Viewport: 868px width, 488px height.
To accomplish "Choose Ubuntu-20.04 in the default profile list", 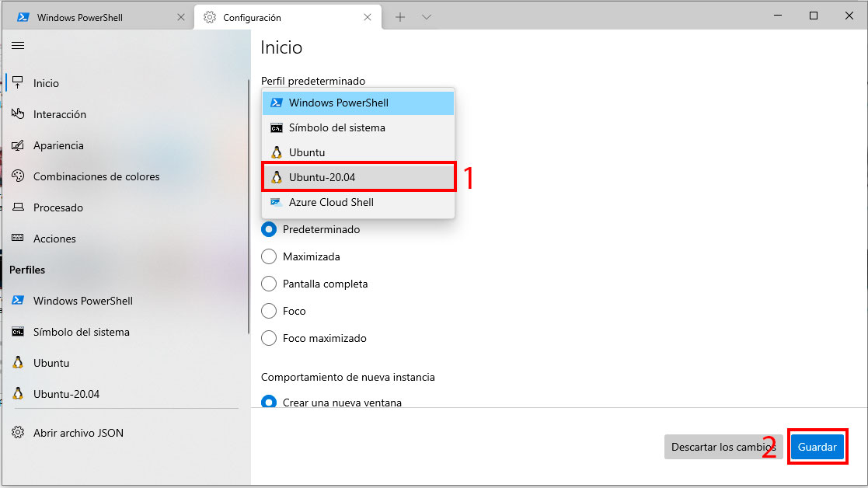I will [x=358, y=177].
